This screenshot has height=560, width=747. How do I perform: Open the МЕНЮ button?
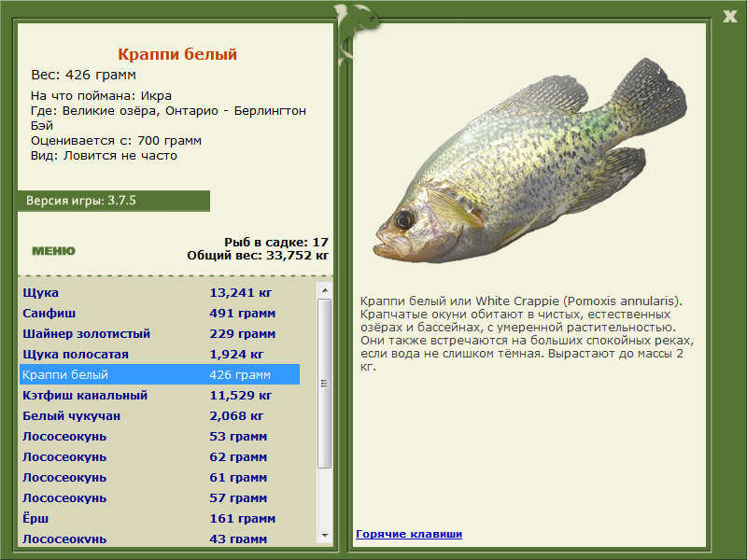[53, 251]
